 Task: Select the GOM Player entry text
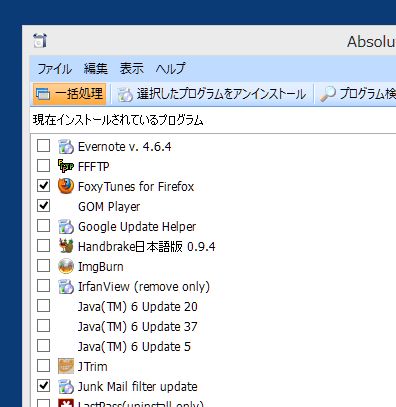[109, 207]
